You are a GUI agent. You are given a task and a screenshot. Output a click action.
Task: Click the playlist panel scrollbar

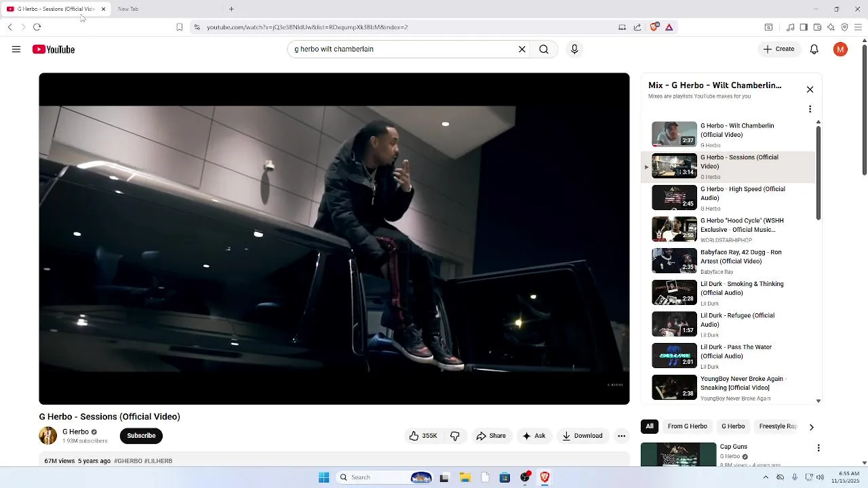click(818, 173)
